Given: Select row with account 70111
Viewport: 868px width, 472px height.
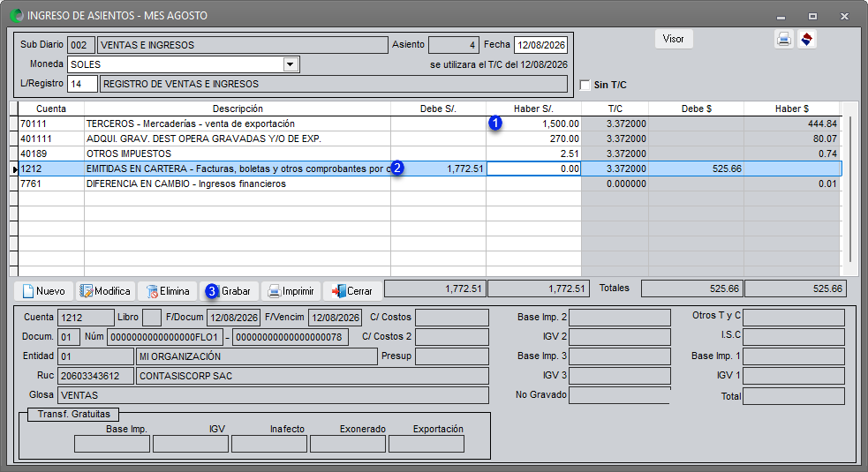Looking at the screenshot, I should [429, 124].
